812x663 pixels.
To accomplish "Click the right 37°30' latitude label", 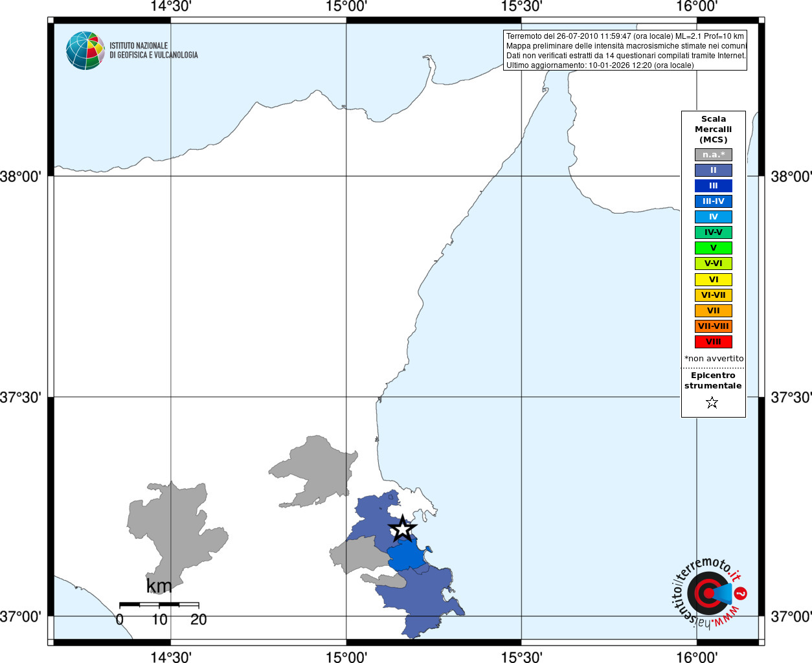I will click(x=791, y=397).
